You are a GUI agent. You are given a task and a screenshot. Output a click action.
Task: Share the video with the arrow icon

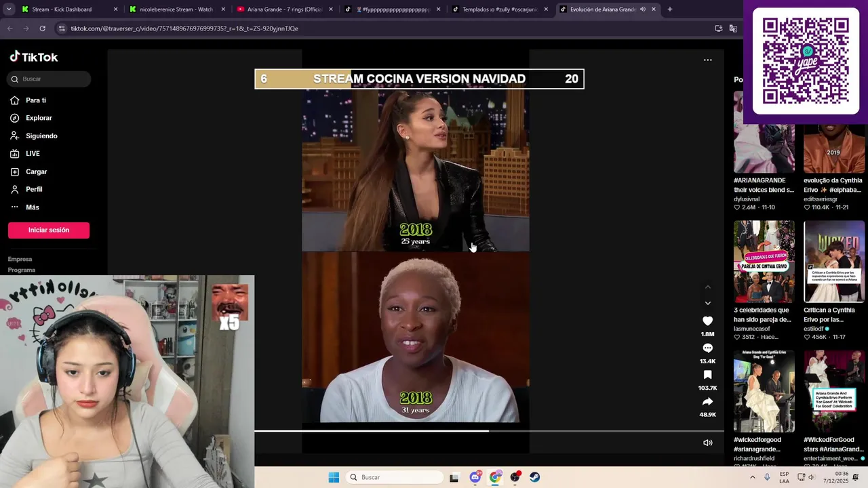(x=707, y=401)
